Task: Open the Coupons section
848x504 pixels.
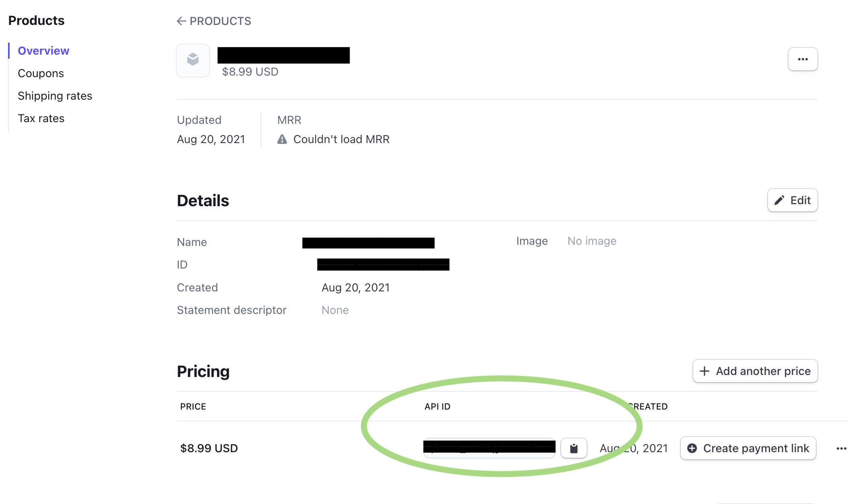Action: point(41,73)
